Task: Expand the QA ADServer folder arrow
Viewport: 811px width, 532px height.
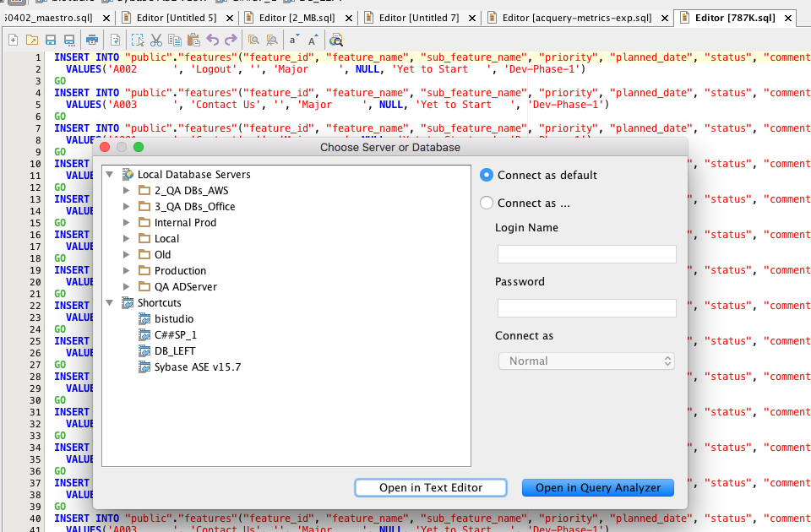Action: [126, 286]
